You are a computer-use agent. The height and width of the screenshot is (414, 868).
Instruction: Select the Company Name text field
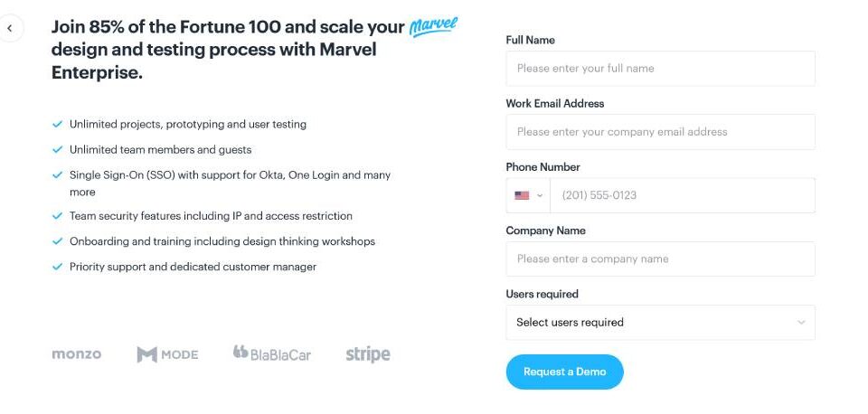(660, 259)
